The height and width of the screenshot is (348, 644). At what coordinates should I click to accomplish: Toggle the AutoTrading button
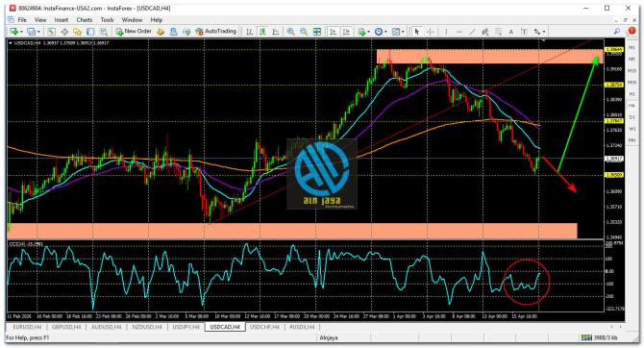(x=215, y=32)
